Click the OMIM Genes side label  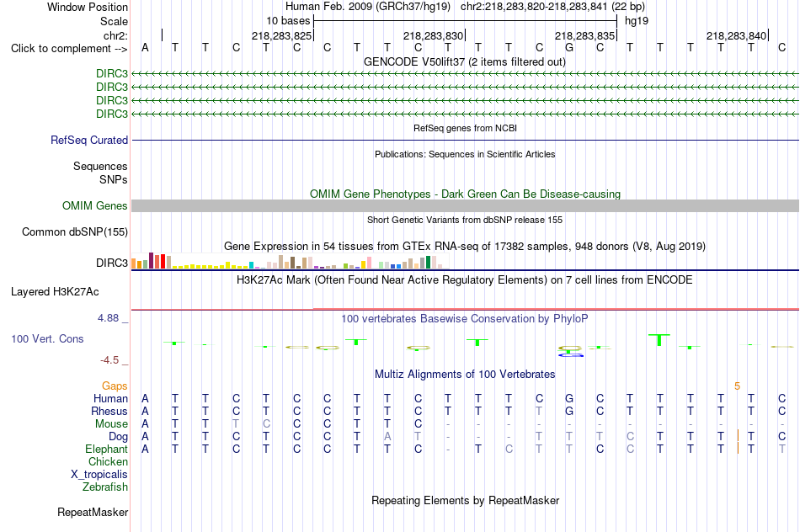click(95, 205)
